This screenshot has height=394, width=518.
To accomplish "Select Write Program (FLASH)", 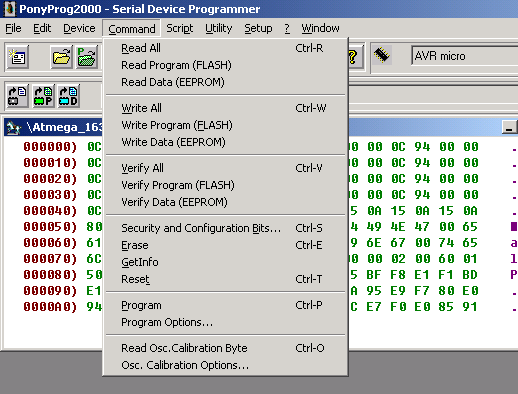I will (x=226, y=125).
